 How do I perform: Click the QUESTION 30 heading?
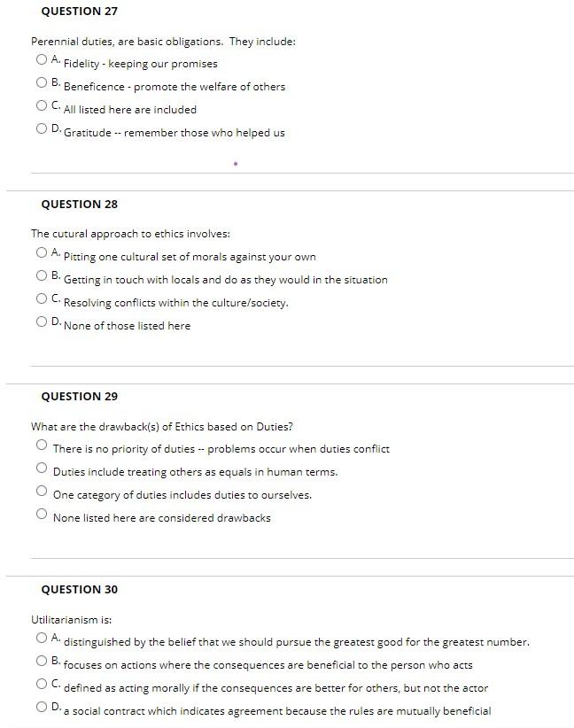click(x=79, y=588)
